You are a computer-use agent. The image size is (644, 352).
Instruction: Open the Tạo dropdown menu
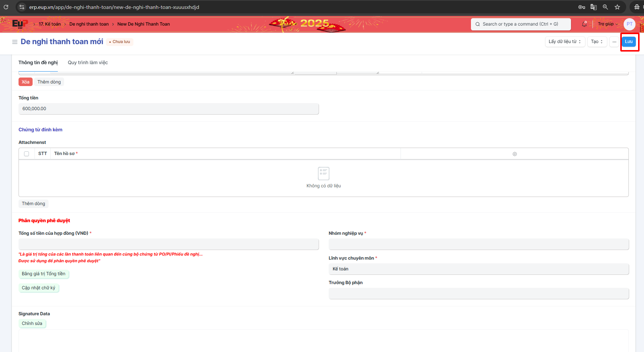click(x=597, y=42)
